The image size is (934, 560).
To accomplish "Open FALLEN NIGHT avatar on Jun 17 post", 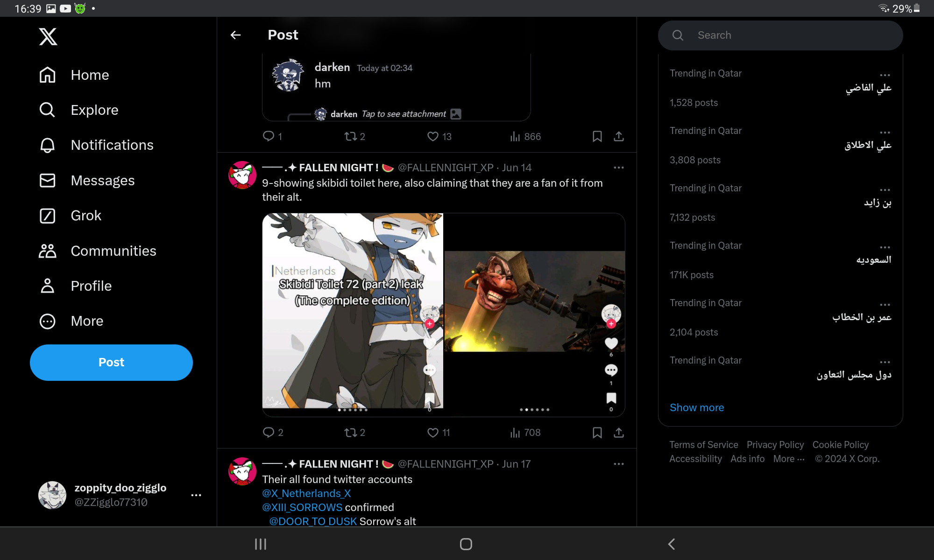I will coord(242,471).
